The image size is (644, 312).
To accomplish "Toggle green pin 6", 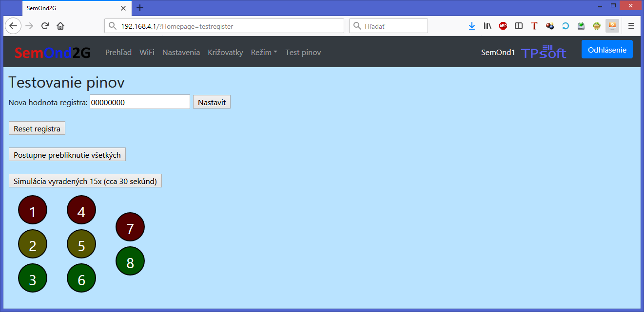I will (x=81, y=278).
